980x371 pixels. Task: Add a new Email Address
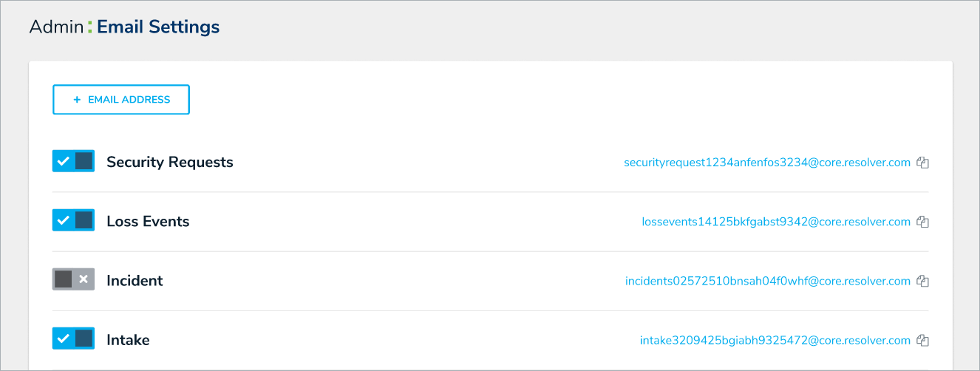click(x=121, y=100)
